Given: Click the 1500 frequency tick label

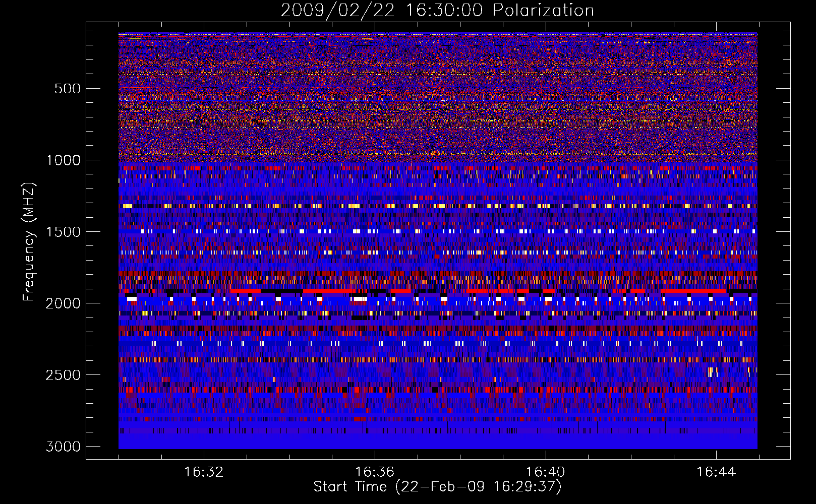Looking at the screenshot, I should pos(63,232).
